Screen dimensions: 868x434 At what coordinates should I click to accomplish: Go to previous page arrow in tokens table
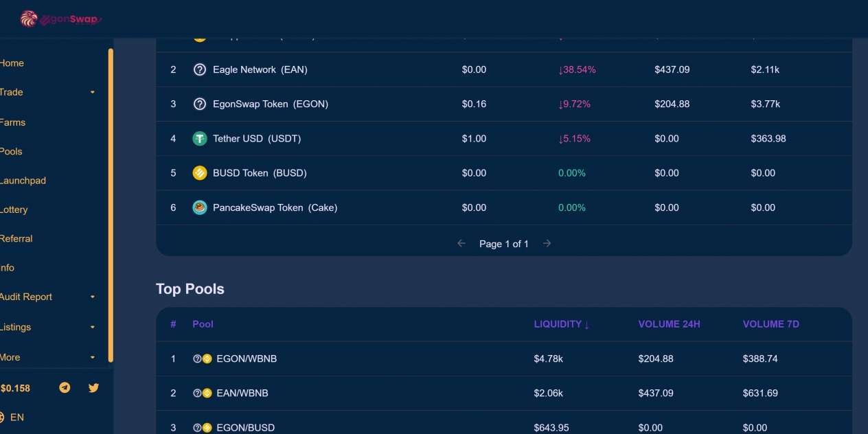pos(461,243)
